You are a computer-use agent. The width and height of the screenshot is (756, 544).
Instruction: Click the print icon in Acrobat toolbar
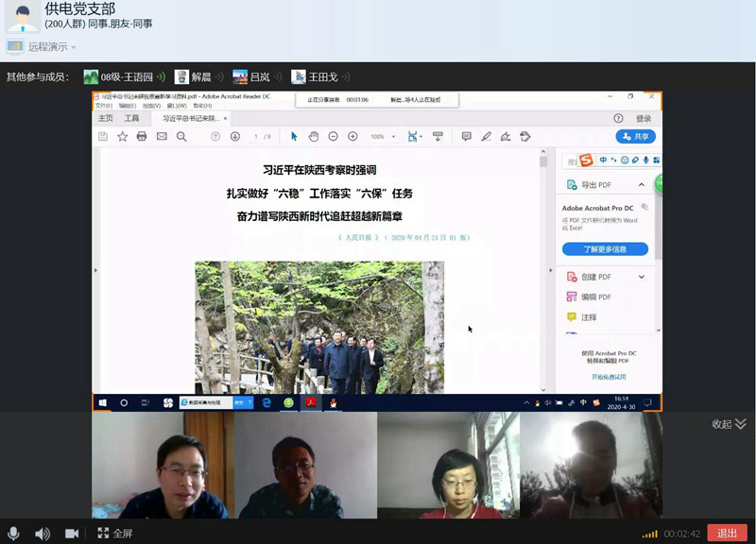[142, 137]
